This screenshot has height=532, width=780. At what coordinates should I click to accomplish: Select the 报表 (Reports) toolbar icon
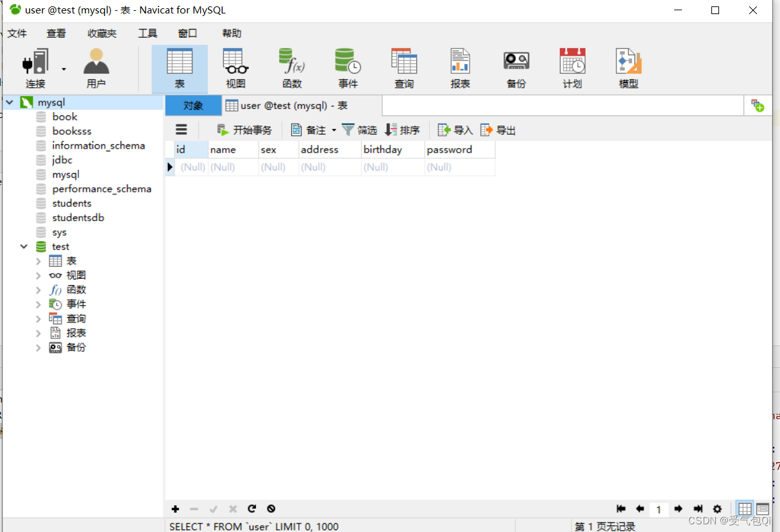460,67
